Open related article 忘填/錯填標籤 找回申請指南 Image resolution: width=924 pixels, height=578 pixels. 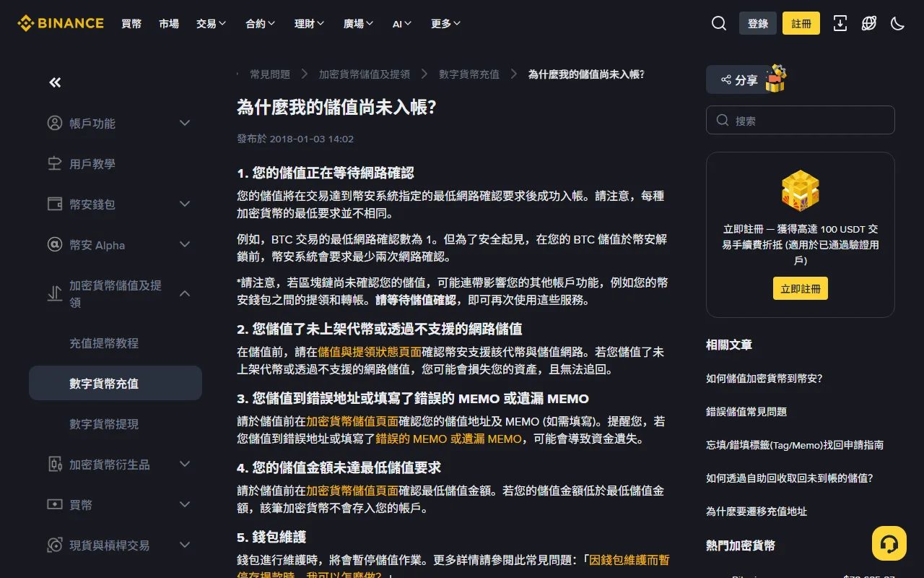pos(795,444)
